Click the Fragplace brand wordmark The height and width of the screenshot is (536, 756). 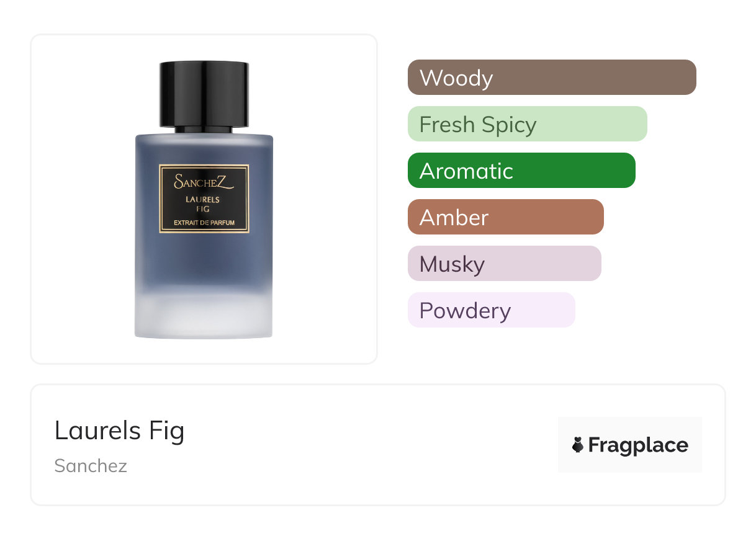tap(638, 445)
